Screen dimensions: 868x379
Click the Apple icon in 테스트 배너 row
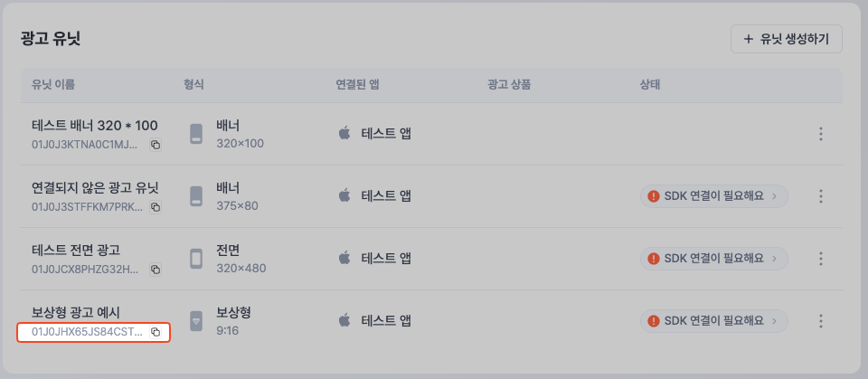pyautogui.click(x=344, y=134)
